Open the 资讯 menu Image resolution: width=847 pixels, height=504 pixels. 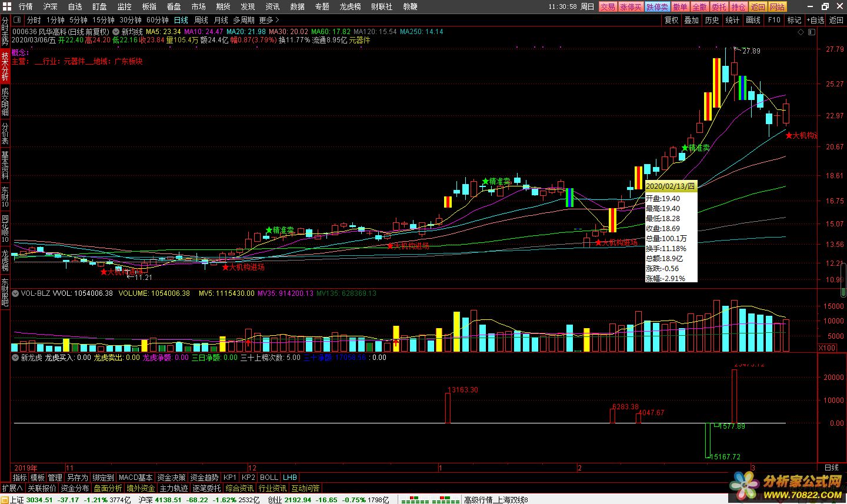[x=273, y=6]
